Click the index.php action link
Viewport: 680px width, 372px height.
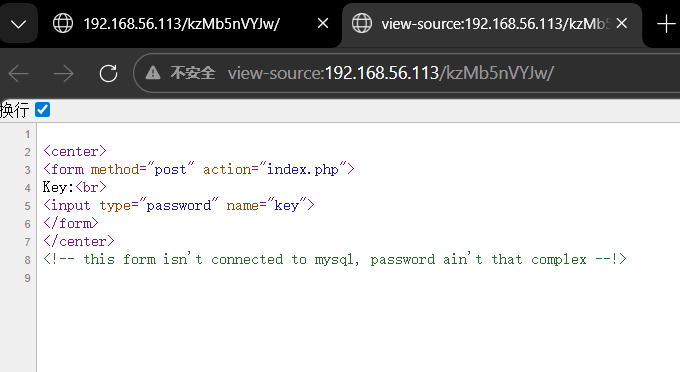303,170
